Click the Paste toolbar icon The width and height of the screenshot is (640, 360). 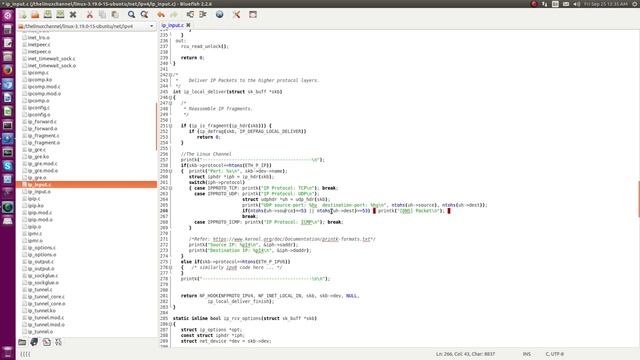click(x=115, y=15)
